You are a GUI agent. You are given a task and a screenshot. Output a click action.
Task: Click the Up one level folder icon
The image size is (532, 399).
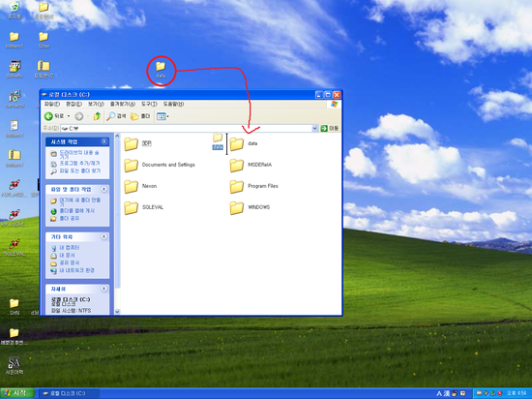pyautogui.click(x=97, y=116)
